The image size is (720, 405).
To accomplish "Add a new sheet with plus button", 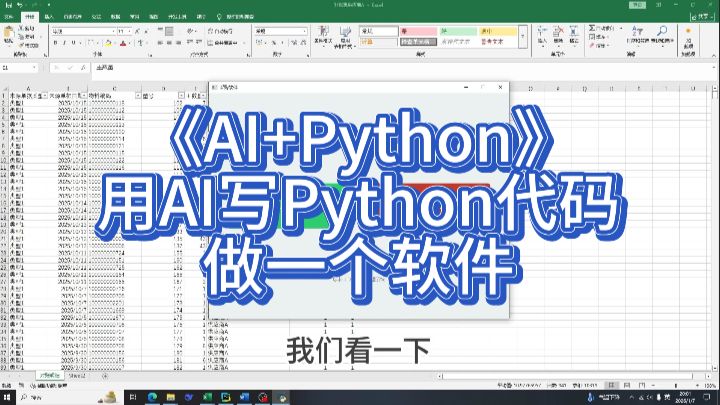I will point(105,376).
